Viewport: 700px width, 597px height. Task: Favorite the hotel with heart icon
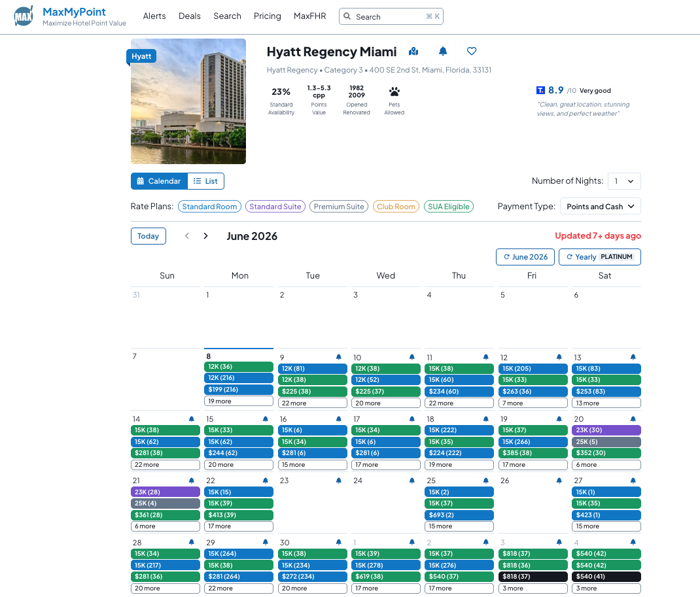[472, 51]
